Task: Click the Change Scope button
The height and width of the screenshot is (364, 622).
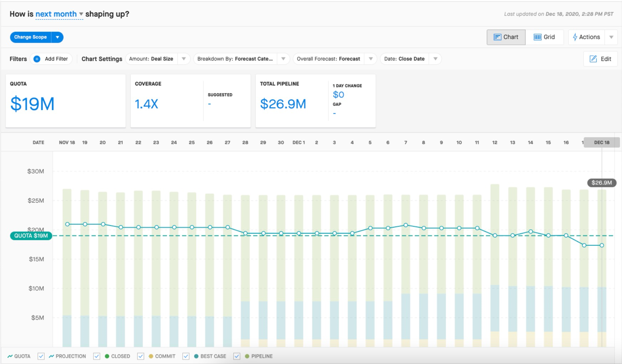Action: (31, 37)
